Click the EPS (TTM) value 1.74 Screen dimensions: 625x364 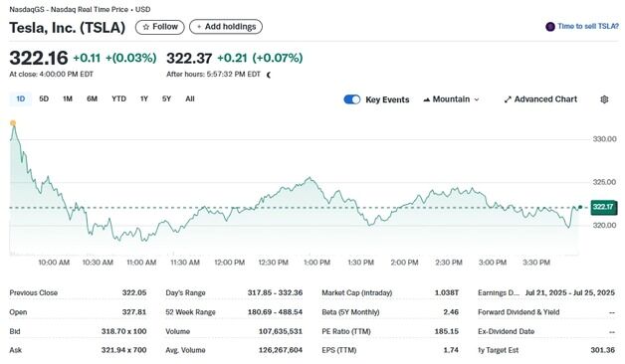(451, 350)
